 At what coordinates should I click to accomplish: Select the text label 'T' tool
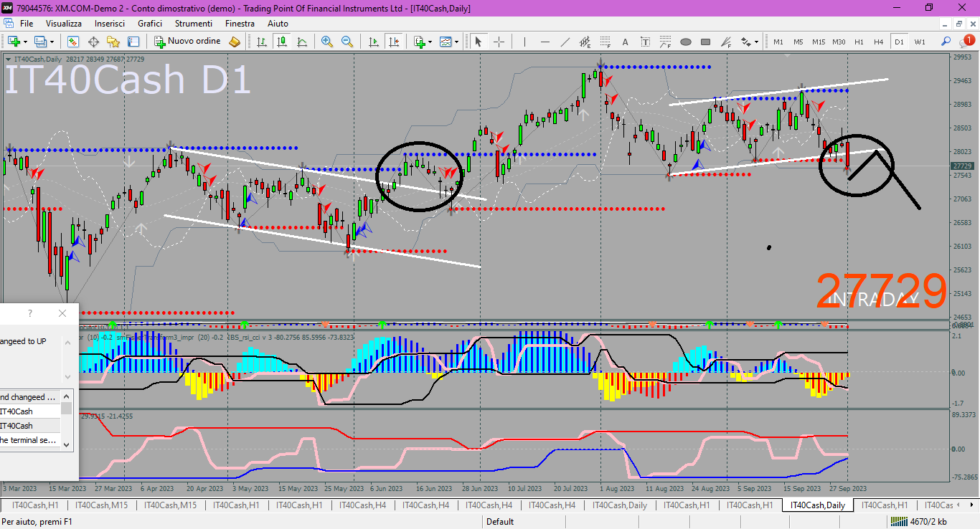pos(645,42)
